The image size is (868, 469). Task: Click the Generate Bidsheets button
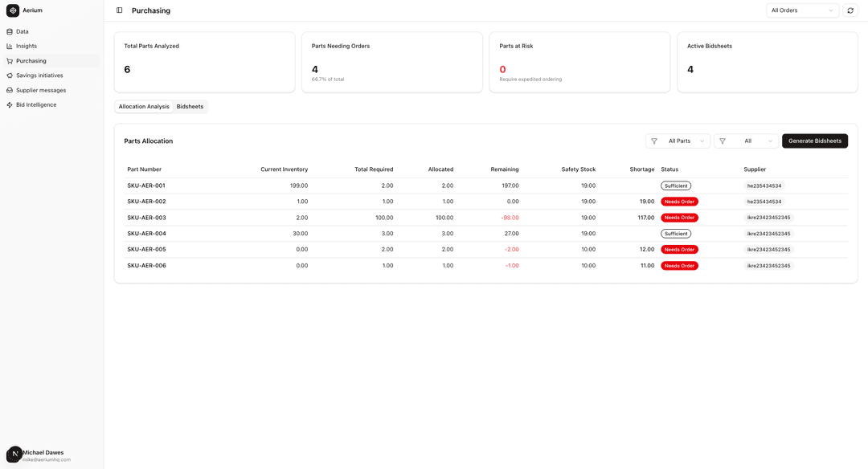(814, 141)
